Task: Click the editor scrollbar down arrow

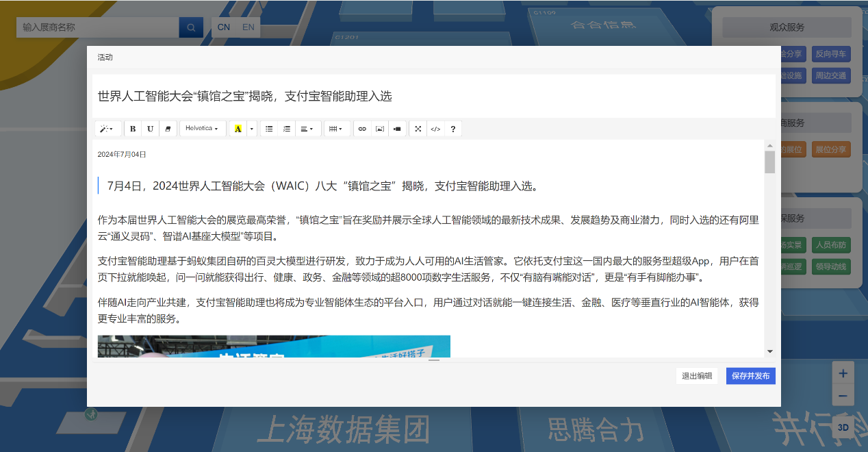Action: (769, 351)
